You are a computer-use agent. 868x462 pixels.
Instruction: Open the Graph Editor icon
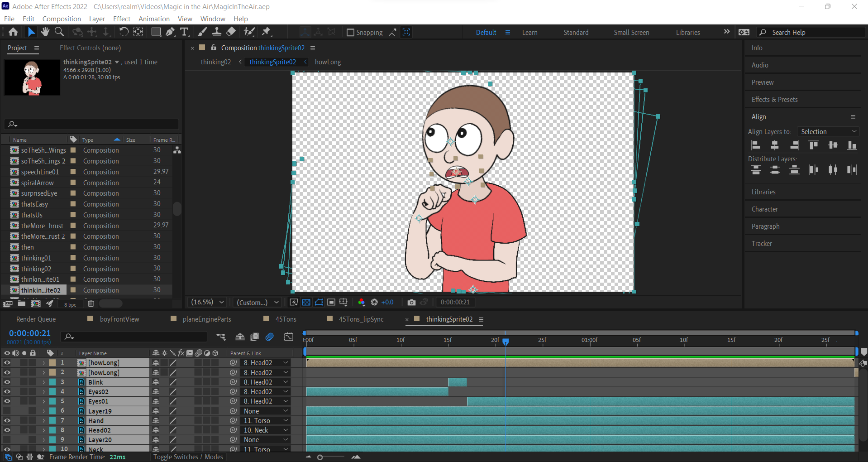[x=289, y=337]
